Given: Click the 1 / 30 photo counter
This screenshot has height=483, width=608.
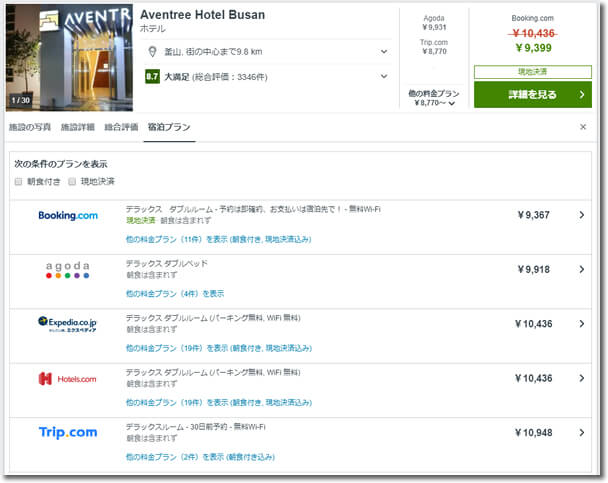Looking at the screenshot, I should pyautogui.click(x=21, y=100).
